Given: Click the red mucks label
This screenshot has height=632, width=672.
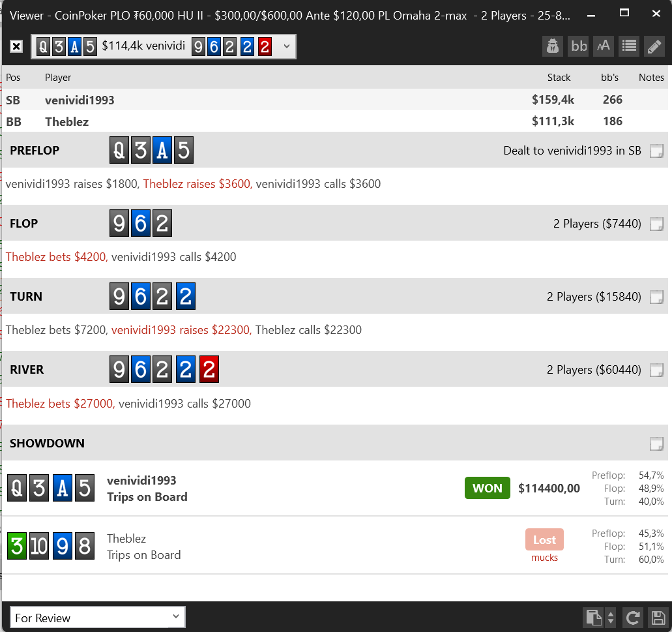Looking at the screenshot, I should coord(544,558).
